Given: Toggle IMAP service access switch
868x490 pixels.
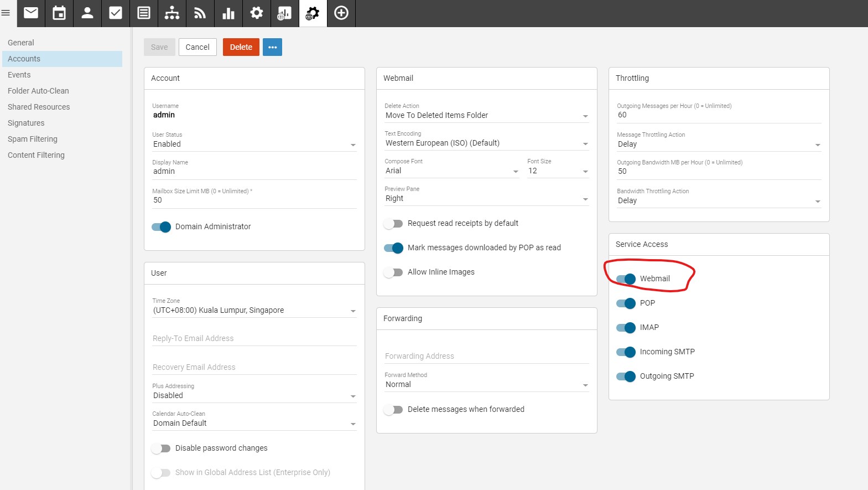Looking at the screenshot, I should 626,328.
